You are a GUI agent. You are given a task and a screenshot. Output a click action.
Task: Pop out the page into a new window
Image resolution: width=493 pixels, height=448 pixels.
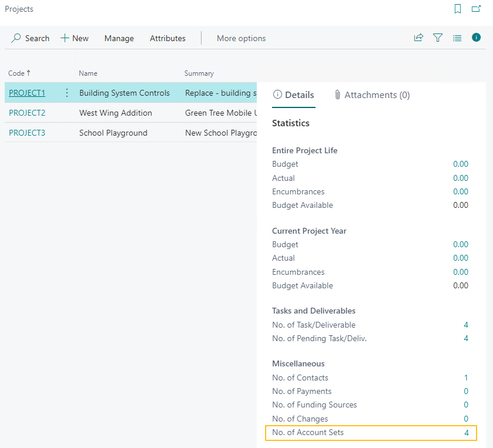click(477, 9)
